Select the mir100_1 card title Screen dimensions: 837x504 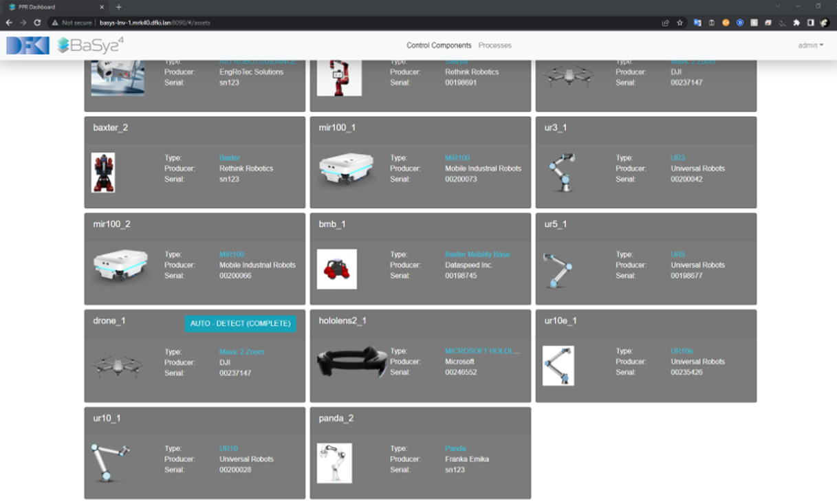click(x=337, y=128)
